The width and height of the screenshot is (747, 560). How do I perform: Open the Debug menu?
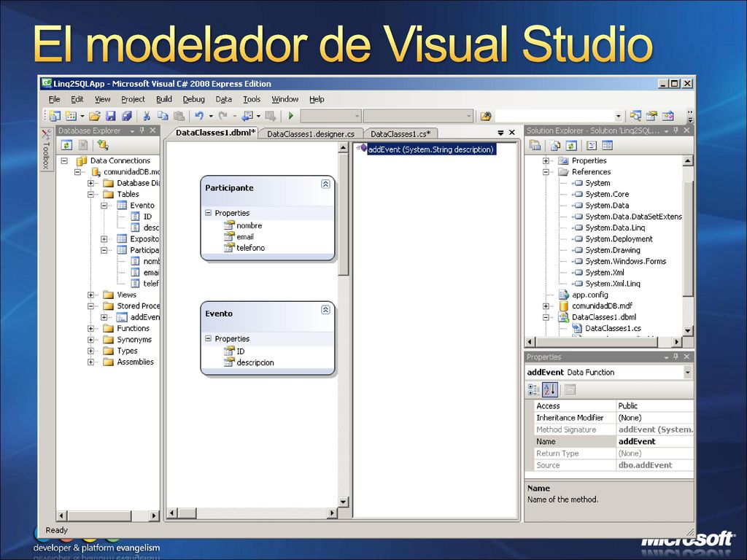point(193,99)
